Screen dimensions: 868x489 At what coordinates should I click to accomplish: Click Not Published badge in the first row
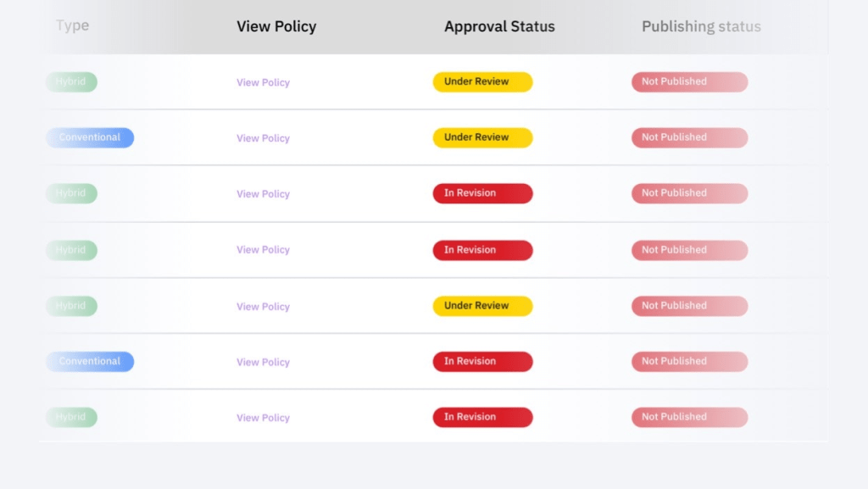pos(689,82)
